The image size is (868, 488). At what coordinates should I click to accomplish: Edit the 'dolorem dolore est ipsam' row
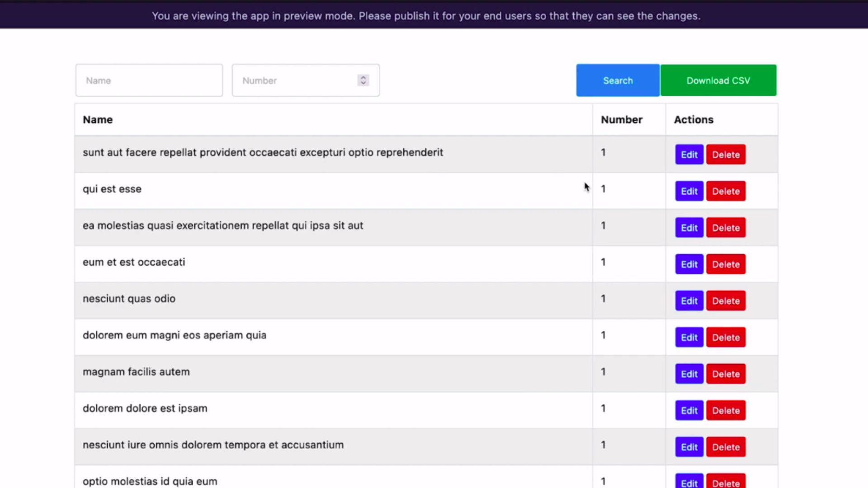(689, 411)
